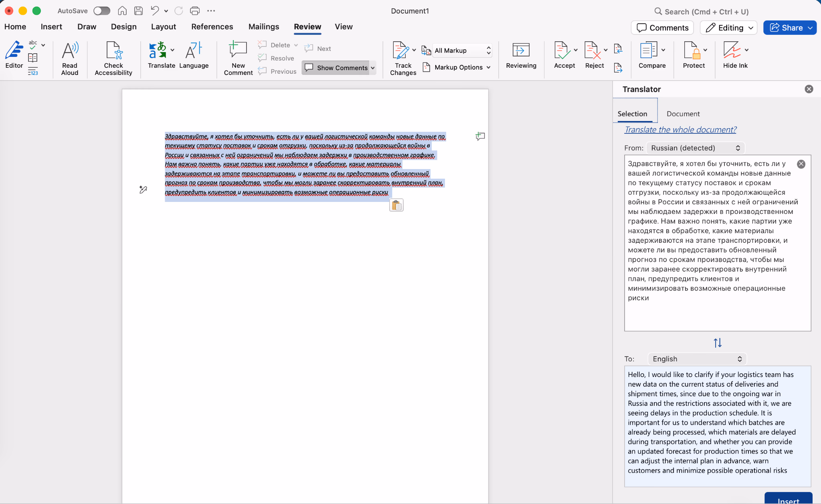
Task: Swap the From and To languages
Action: (x=718, y=343)
